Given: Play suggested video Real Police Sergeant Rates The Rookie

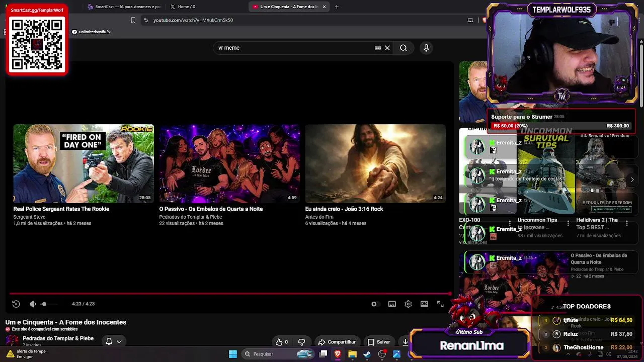Looking at the screenshot, I should [84, 163].
